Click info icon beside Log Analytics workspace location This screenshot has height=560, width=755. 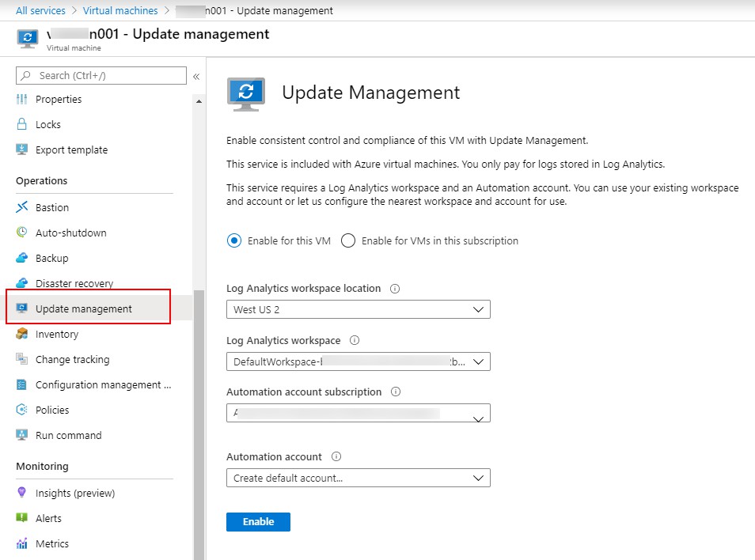(395, 289)
